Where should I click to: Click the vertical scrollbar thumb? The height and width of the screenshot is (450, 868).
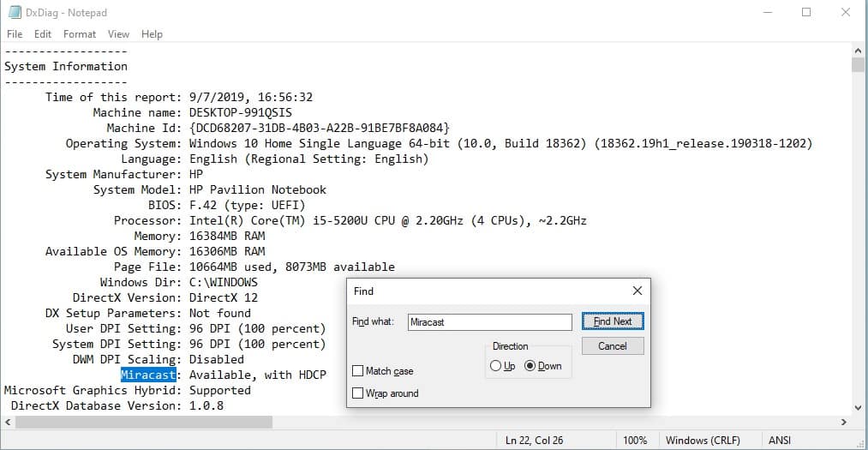click(858, 64)
